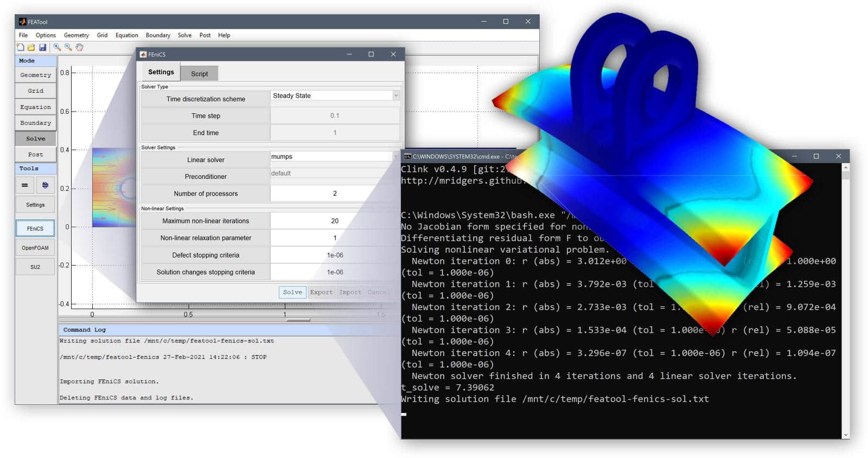Switch to Boundary mode
This screenshot has height=458, width=868.
(36, 123)
